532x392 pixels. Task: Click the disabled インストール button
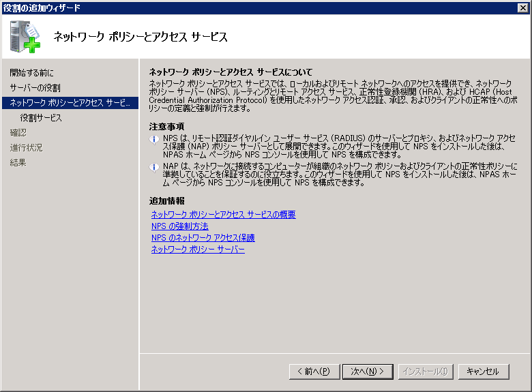pyautogui.click(x=425, y=372)
